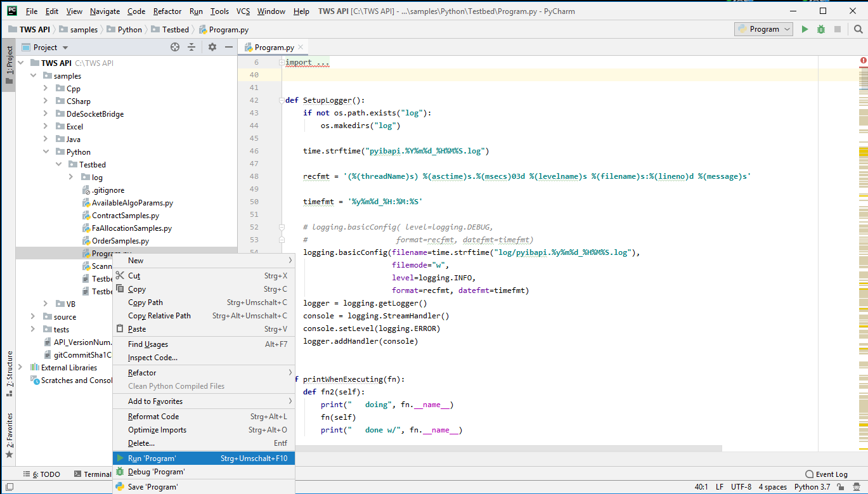
Task: Click the Debug bug icon in toolbar
Action: point(821,29)
